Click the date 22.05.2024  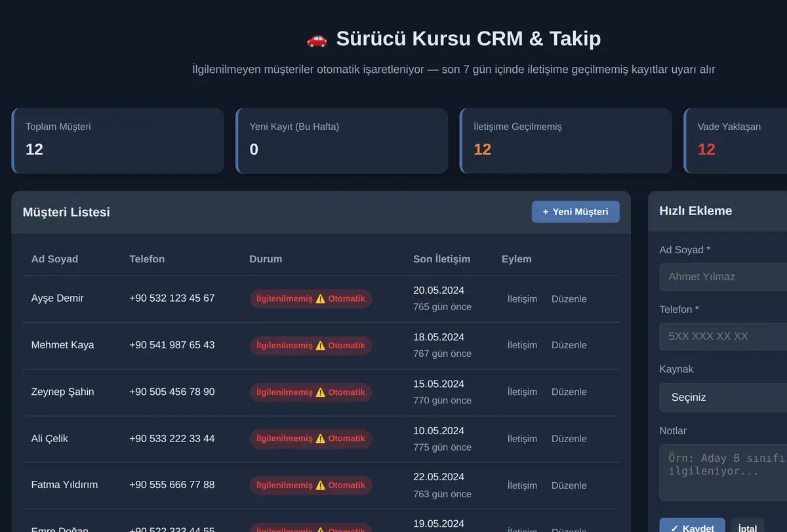tap(439, 477)
